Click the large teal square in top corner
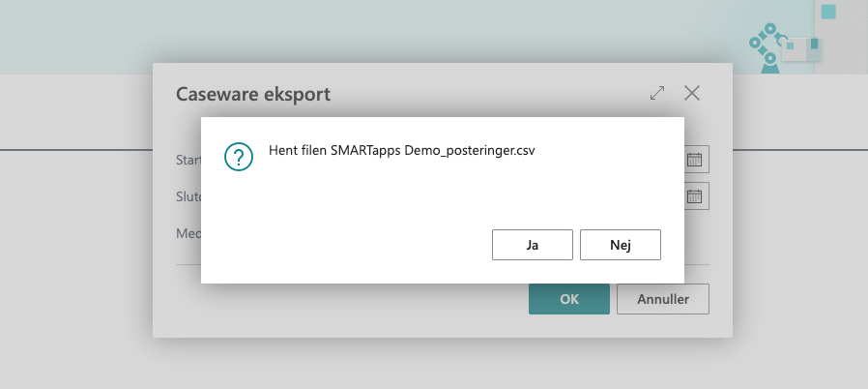 [827, 12]
